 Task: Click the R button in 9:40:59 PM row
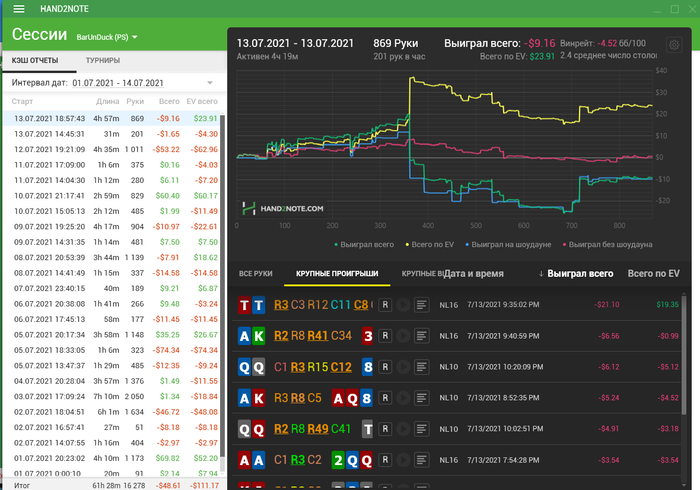click(x=385, y=336)
